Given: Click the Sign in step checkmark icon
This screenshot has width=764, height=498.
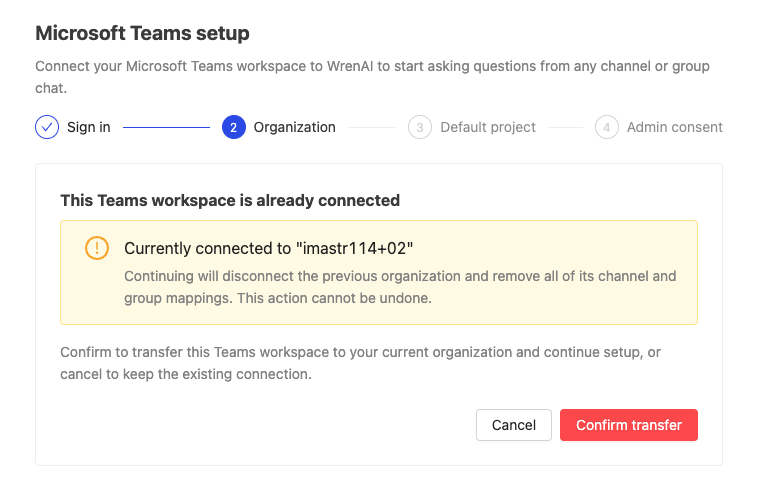Looking at the screenshot, I should [x=47, y=127].
